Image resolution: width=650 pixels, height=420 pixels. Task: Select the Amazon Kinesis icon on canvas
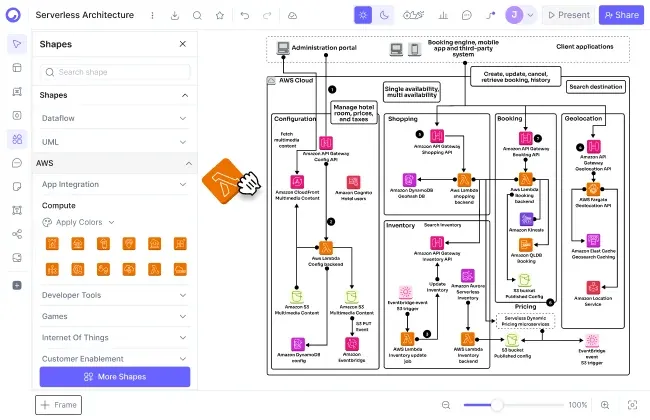pyautogui.click(x=526, y=219)
